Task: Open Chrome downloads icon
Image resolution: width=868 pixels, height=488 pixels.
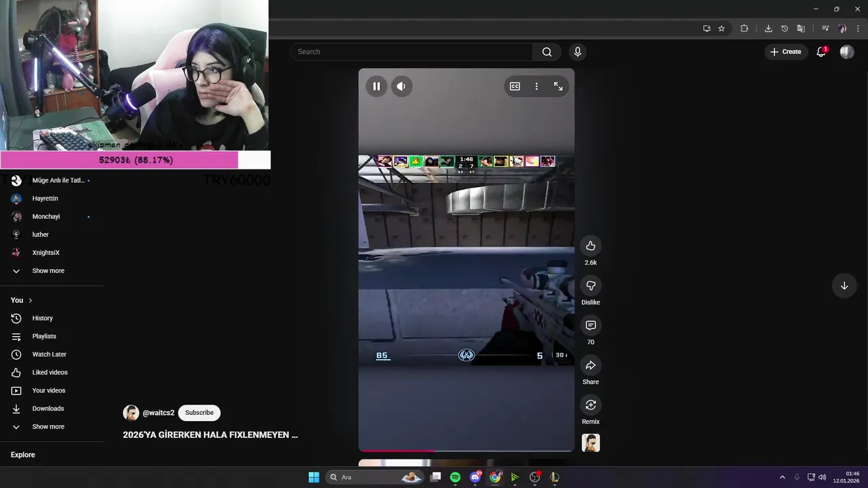Action: pos(768,28)
